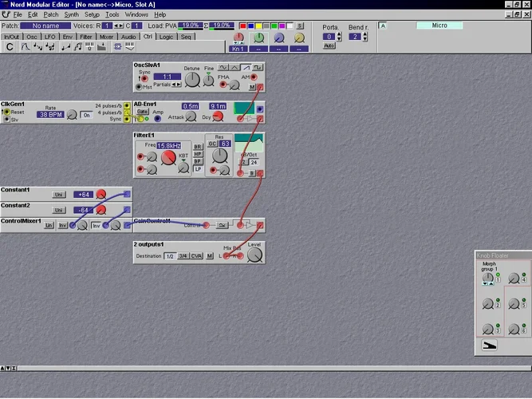Click the red output jack on OscSlvA1
Image resolution: width=532 pixels, height=399 pixels.
[261, 86]
